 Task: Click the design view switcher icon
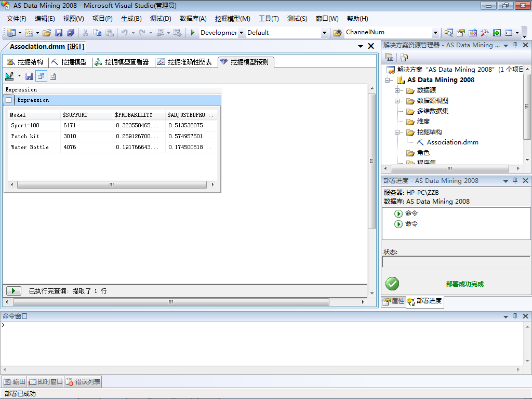click(x=9, y=76)
